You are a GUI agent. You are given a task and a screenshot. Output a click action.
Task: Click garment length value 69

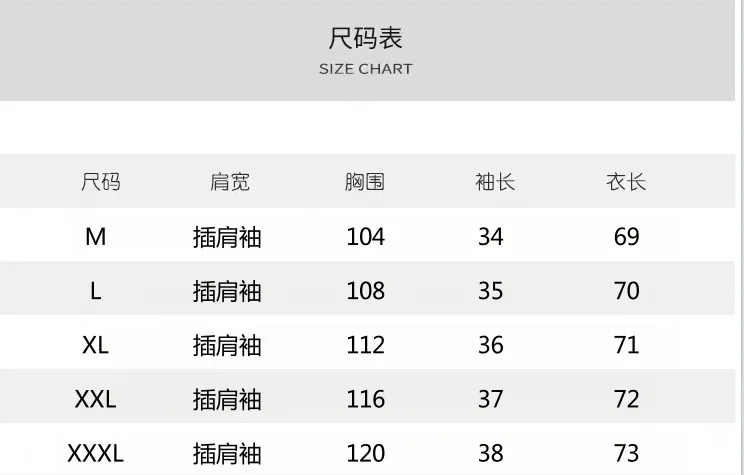[x=627, y=237]
